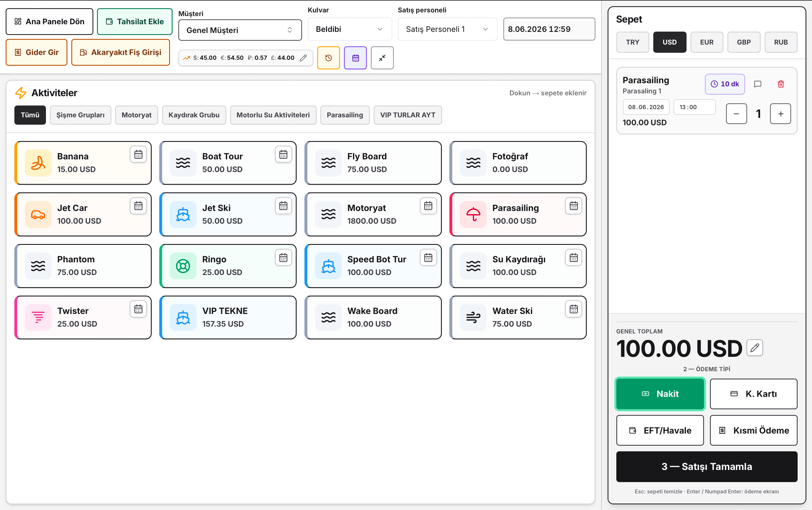Choose EFT/Havale payment type
The width and height of the screenshot is (812, 510).
[x=660, y=430]
